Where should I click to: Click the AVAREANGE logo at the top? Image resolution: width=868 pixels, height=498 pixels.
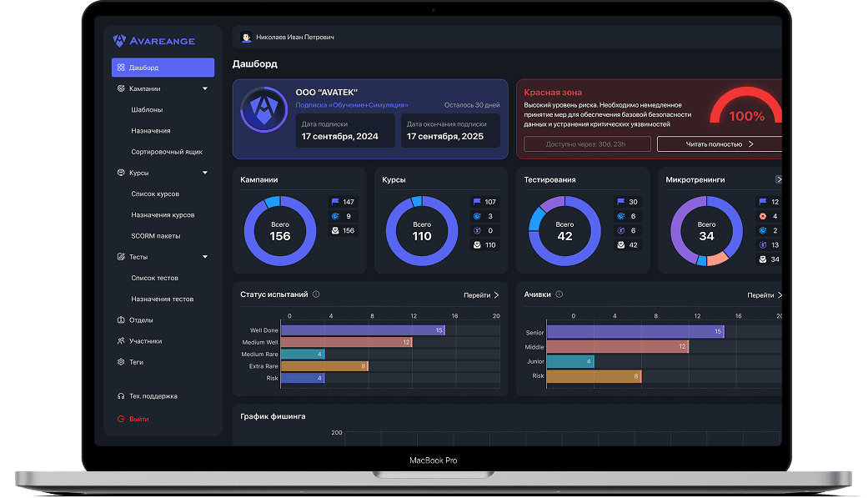154,40
